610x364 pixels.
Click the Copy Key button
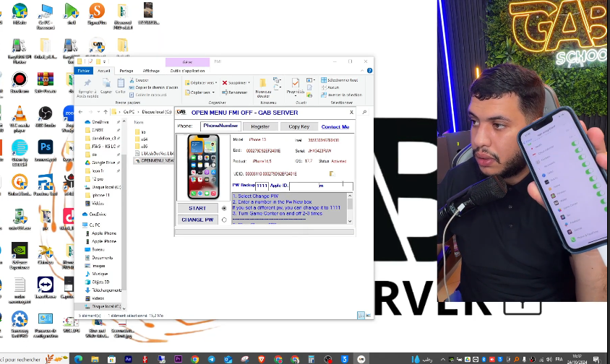pos(298,126)
